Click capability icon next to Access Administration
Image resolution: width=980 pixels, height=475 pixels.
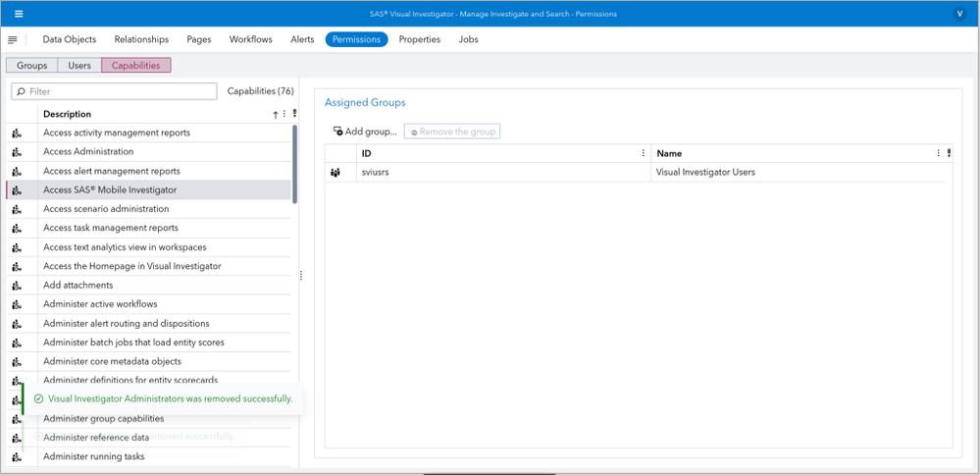[17, 152]
